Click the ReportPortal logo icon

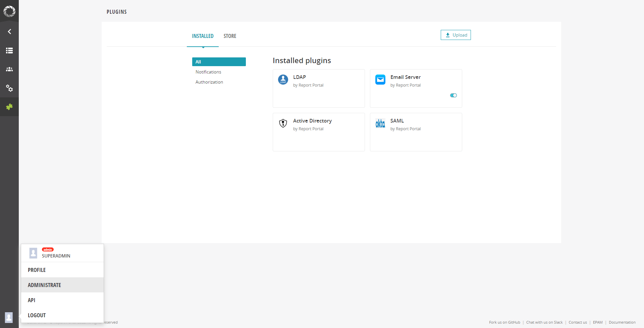[x=9, y=11]
